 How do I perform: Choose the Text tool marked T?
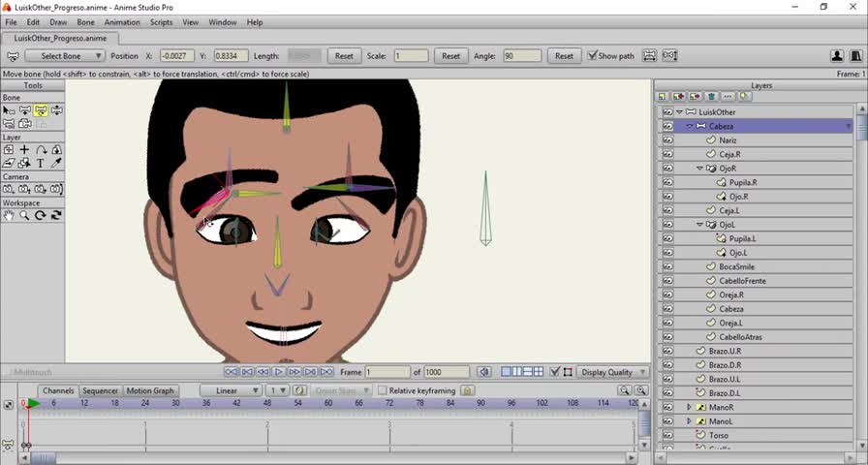point(41,164)
